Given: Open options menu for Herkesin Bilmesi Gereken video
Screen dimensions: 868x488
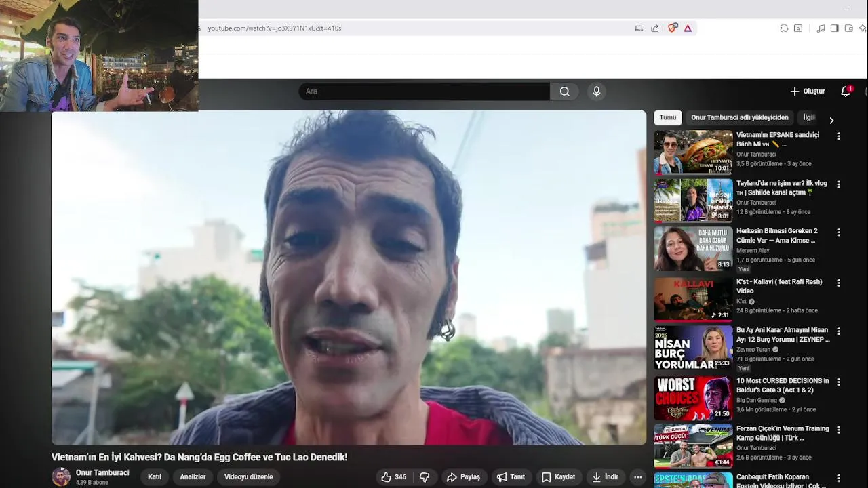Looking at the screenshot, I should point(839,232).
